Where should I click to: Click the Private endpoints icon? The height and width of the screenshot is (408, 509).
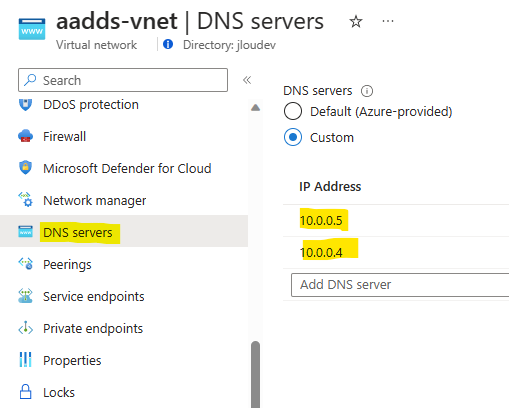(25, 328)
